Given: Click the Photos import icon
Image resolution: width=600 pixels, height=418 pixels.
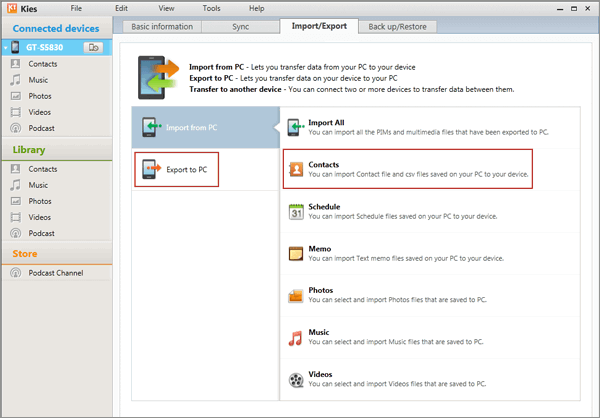Looking at the screenshot, I should [x=295, y=295].
